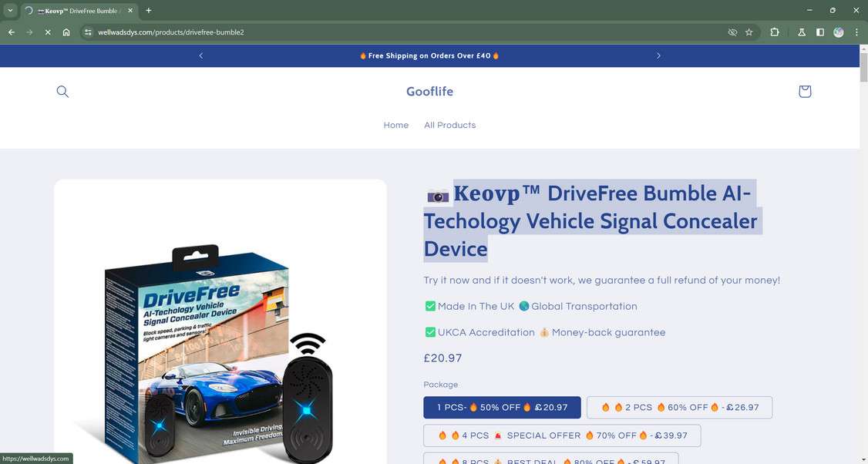Screen dimensions: 868x464
Task: Open the browser profile avatar
Action: click(x=839, y=32)
